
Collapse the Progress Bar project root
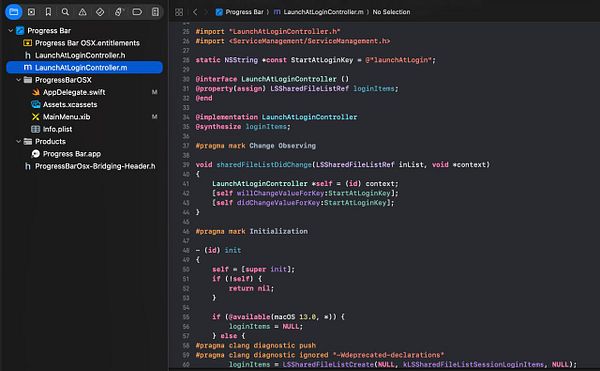11,30
